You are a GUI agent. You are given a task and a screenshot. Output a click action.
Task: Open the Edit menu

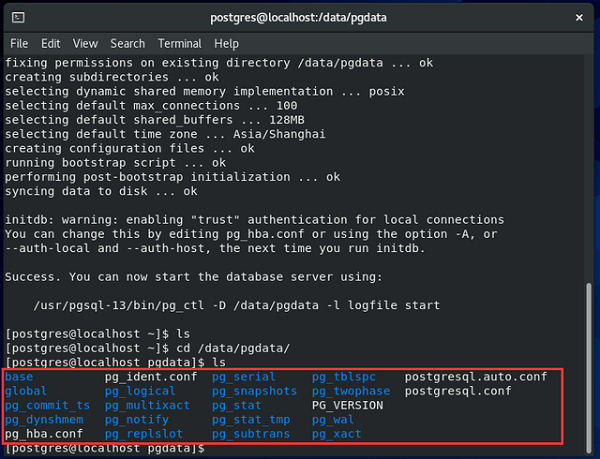(x=51, y=44)
